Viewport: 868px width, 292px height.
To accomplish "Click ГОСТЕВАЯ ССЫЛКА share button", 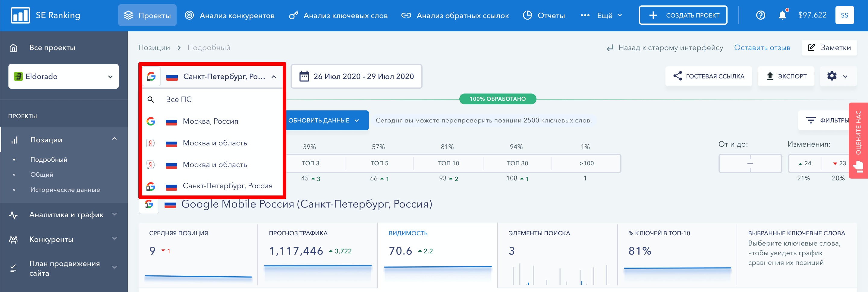I will [x=709, y=76].
